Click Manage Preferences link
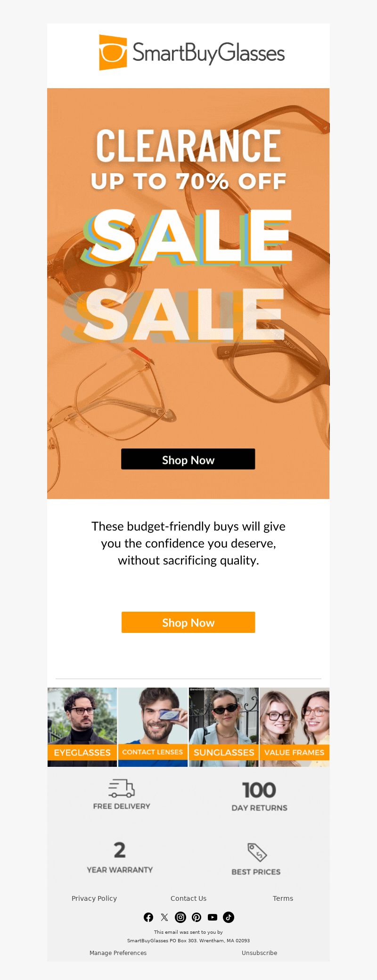 click(118, 953)
